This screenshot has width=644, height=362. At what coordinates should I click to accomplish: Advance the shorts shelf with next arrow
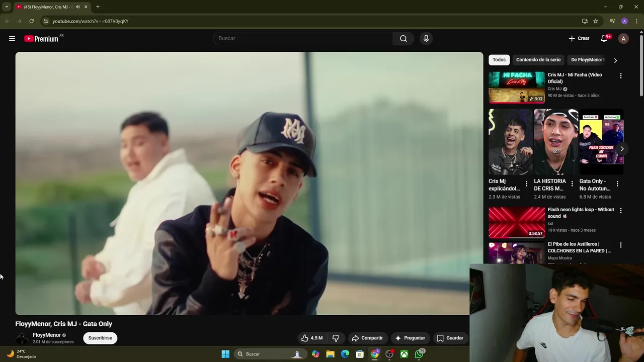point(622,149)
